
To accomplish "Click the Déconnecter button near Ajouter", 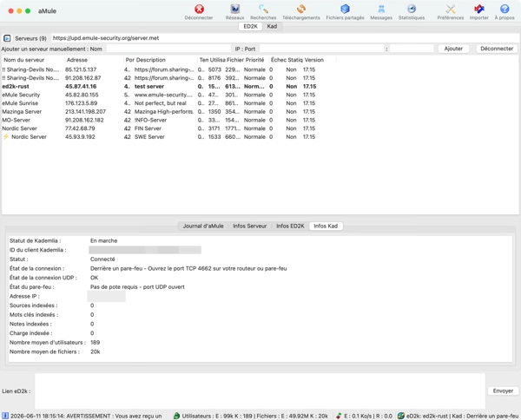I will tap(497, 49).
